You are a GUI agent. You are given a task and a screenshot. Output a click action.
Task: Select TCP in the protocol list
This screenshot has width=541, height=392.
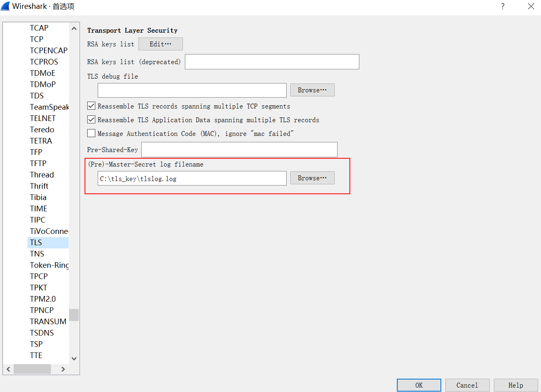pos(37,39)
